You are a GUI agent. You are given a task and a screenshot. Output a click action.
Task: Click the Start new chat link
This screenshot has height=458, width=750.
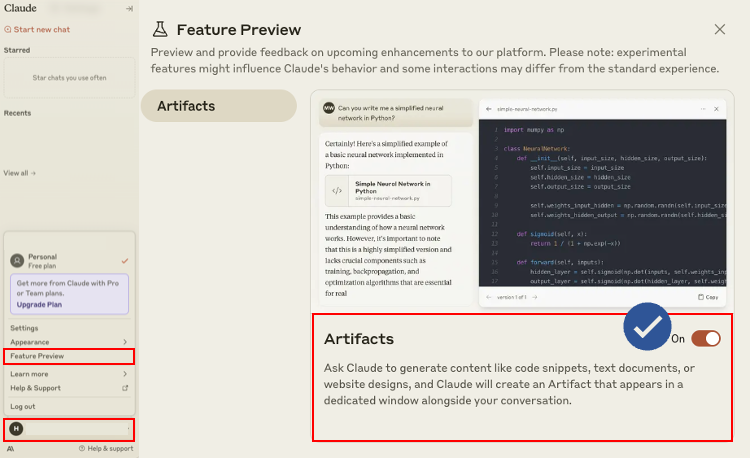coord(37,30)
